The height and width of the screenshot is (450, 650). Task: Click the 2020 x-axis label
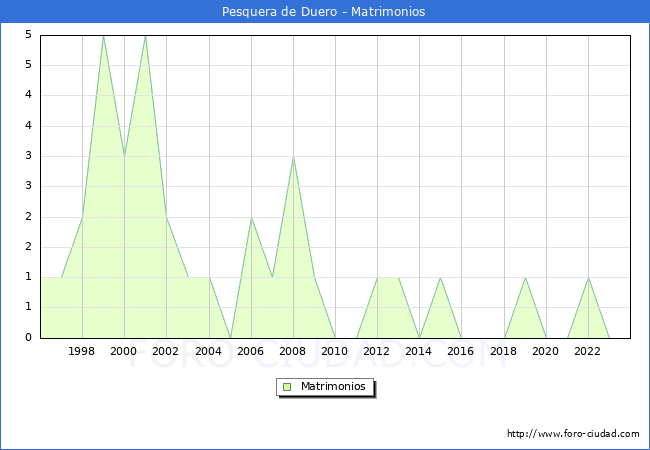(546, 351)
